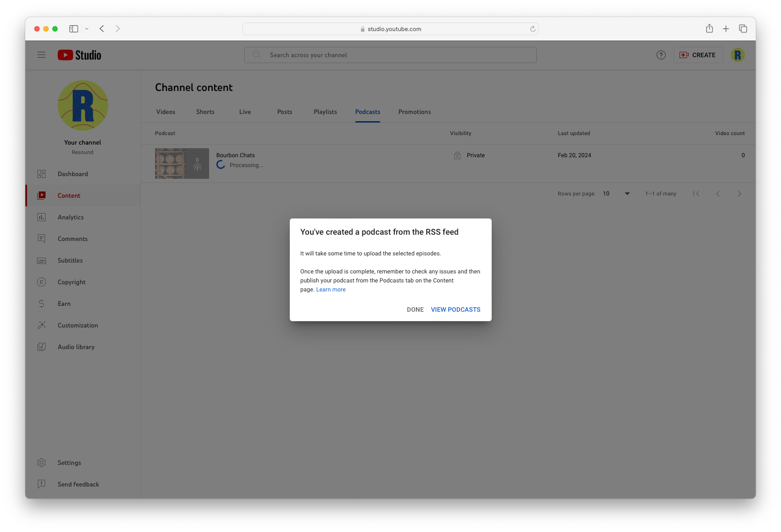Open the Bourbon Chats podcast thumbnail

pyautogui.click(x=182, y=164)
